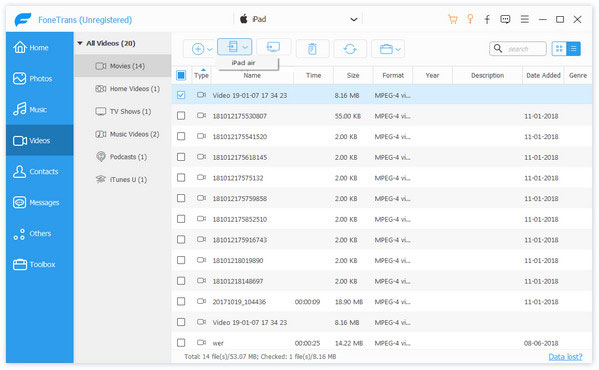This screenshot has height=370, width=599.
Task: Open the Home section in sidebar
Action: tap(39, 48)
